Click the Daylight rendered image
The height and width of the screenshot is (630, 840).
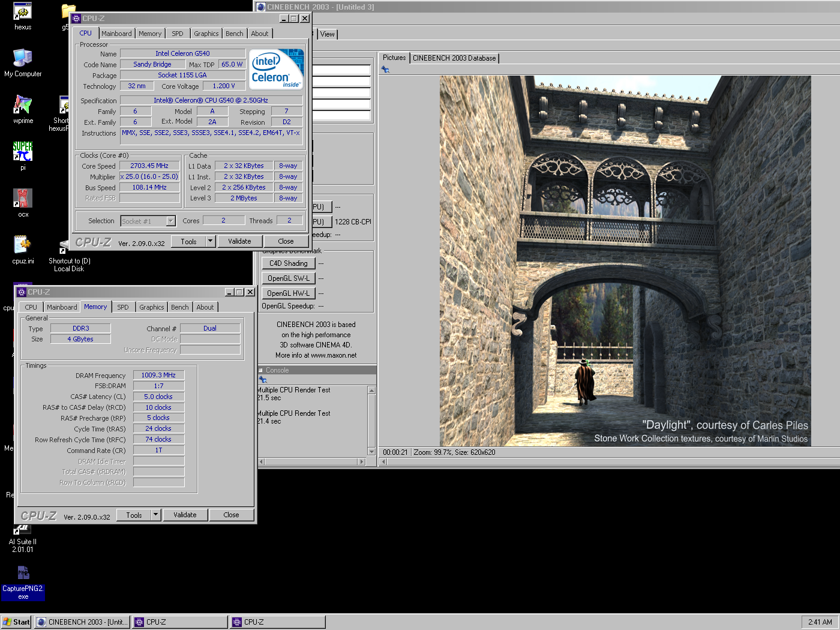[x=625, y=260]
